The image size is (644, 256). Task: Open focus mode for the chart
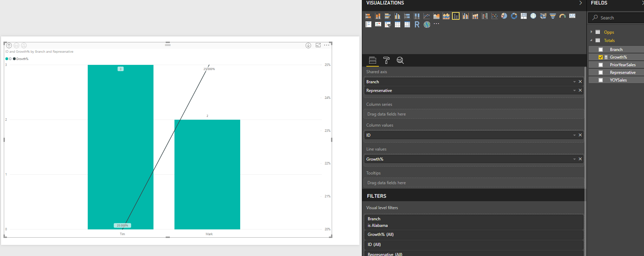[318, 45]
